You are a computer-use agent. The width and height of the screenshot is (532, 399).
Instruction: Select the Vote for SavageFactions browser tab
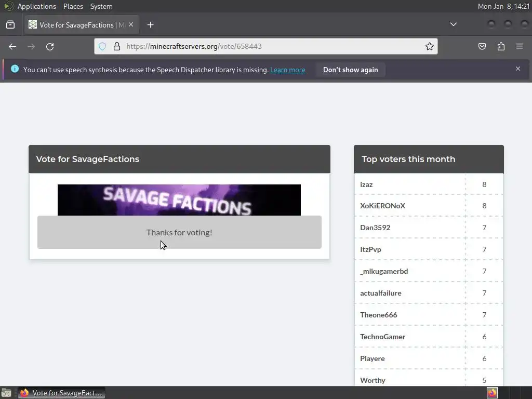click(82, 25)
